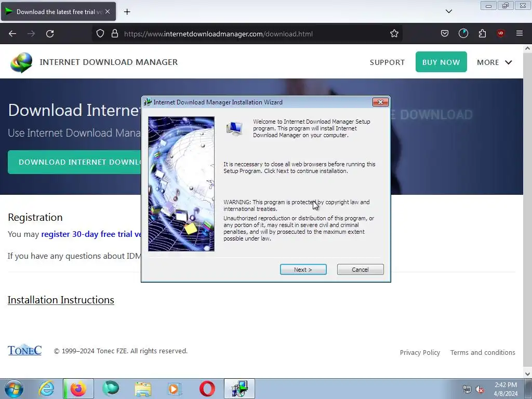Open the Privacy Policy link
Image resolution: width=532 pixels, height=399 pixels.
(x=420, y=353)
